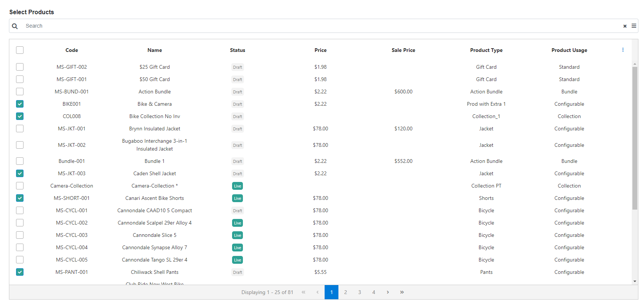The image size is (644, 303).
Task: Click the scrollbar up arrow
Action: tap(635, 64)
